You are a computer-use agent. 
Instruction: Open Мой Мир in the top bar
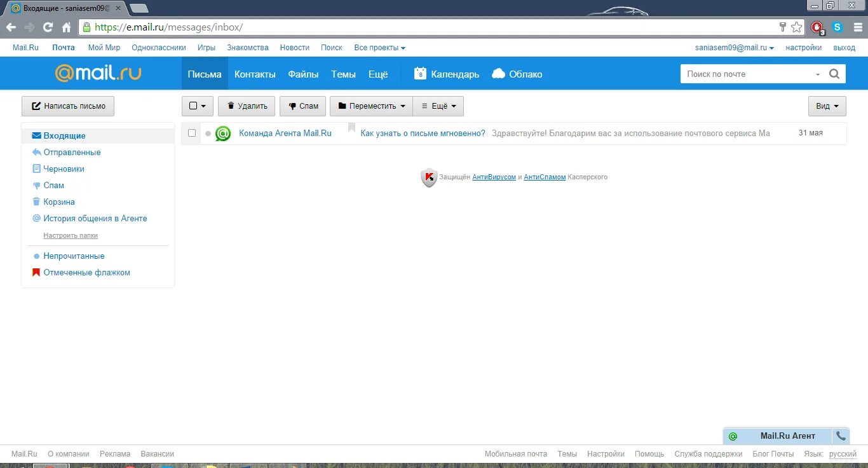coord(104,48)
